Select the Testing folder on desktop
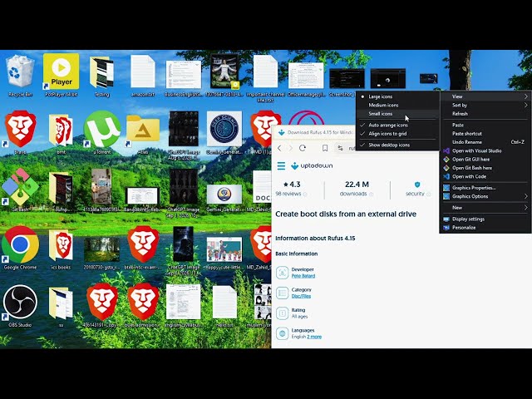This screenshot has width=532, height=399. point(101,76)
